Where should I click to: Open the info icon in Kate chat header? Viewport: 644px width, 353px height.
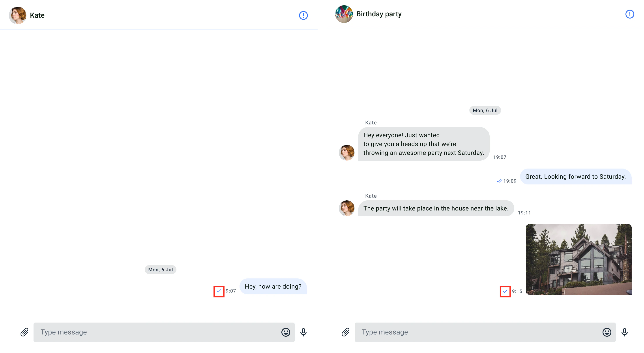(303, 15)
